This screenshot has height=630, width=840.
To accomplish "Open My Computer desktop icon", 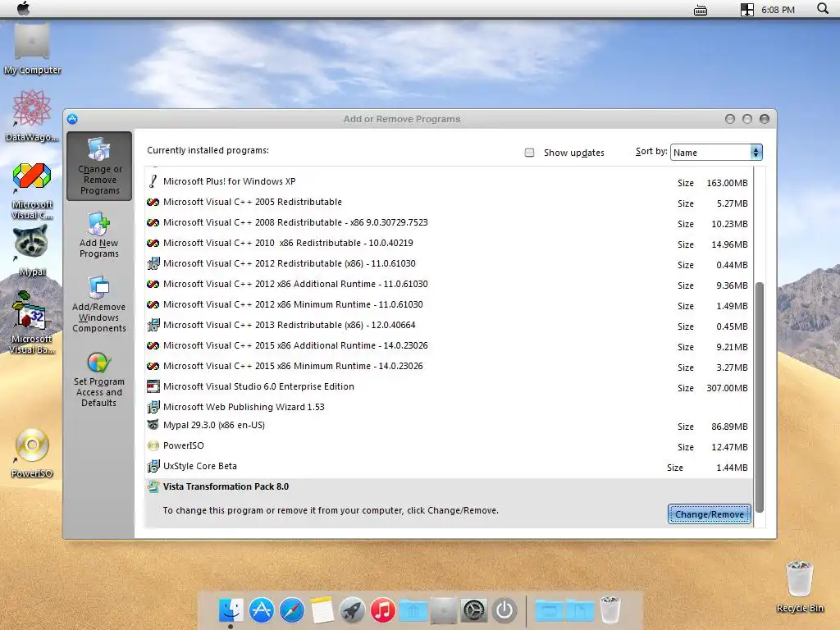I will pos(32,48).
